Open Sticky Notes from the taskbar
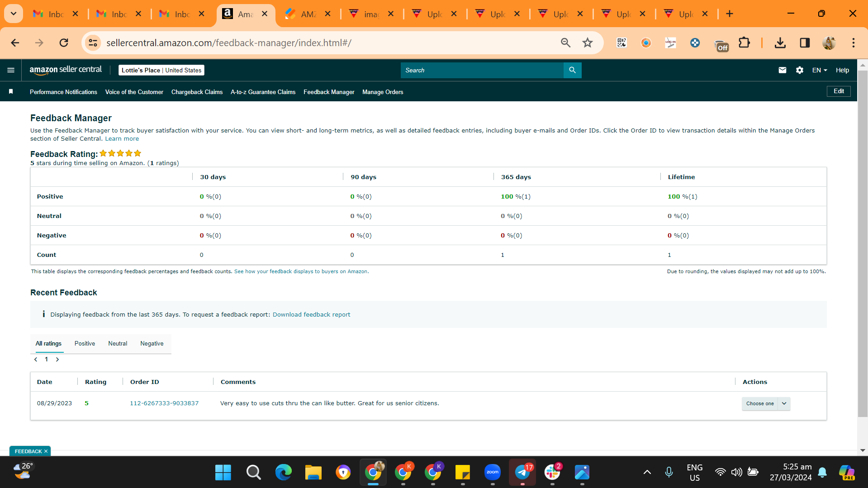The image size is (868, 488). [x=462, y=473]
